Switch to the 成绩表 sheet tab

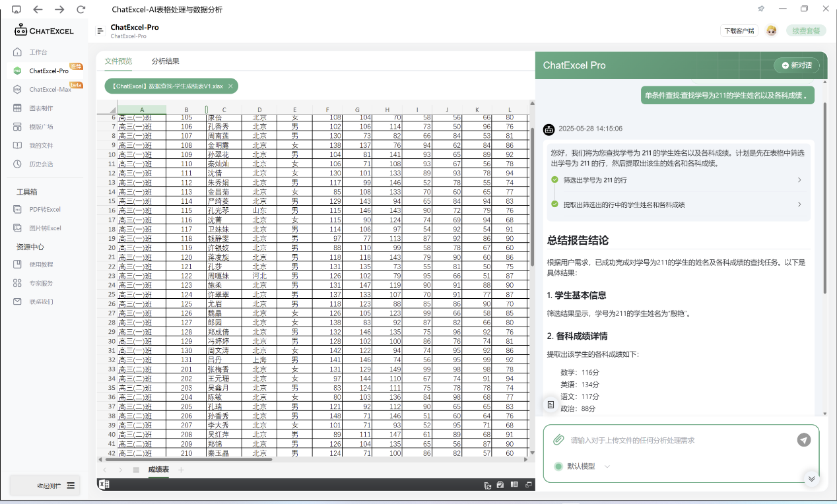point(158,470)
